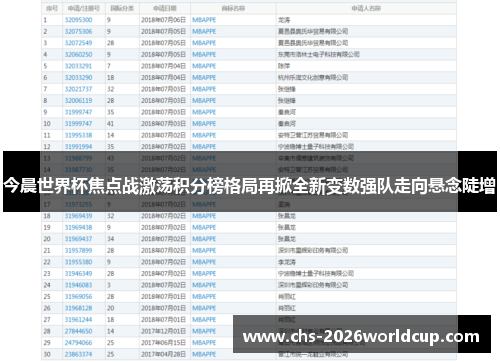This screenshot has width=500, height=362.
Task: Select the 申请人名称 column header
Action: click(366, 8)
